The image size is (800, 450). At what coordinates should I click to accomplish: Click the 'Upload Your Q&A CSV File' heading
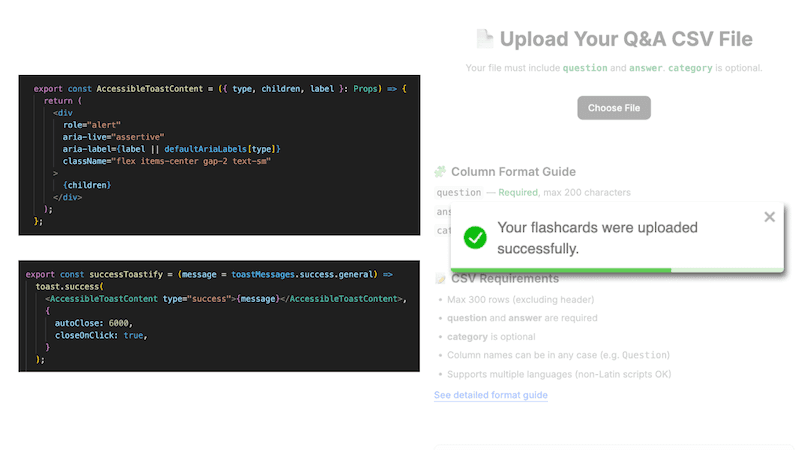[626, 39]
